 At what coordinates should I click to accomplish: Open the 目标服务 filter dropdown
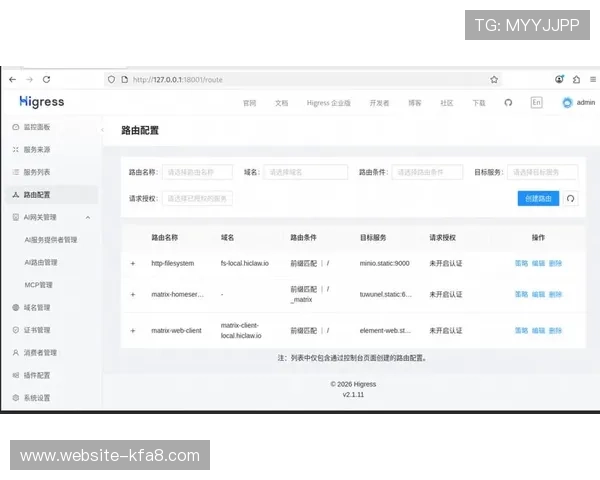tap(542, 172)
